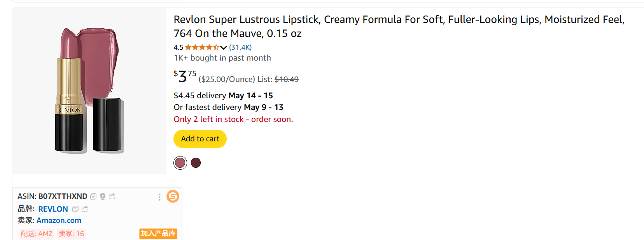644x240 pixels.
Task: Copy the ASIN using the copy icon
Action: click(93, 197)
